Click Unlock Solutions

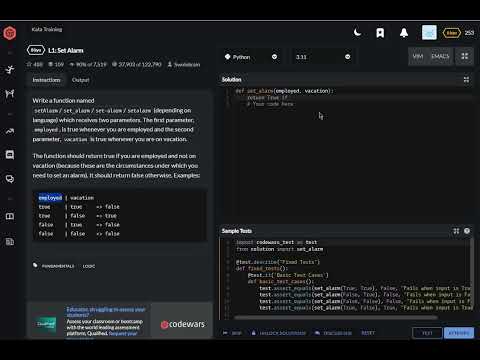279,333
